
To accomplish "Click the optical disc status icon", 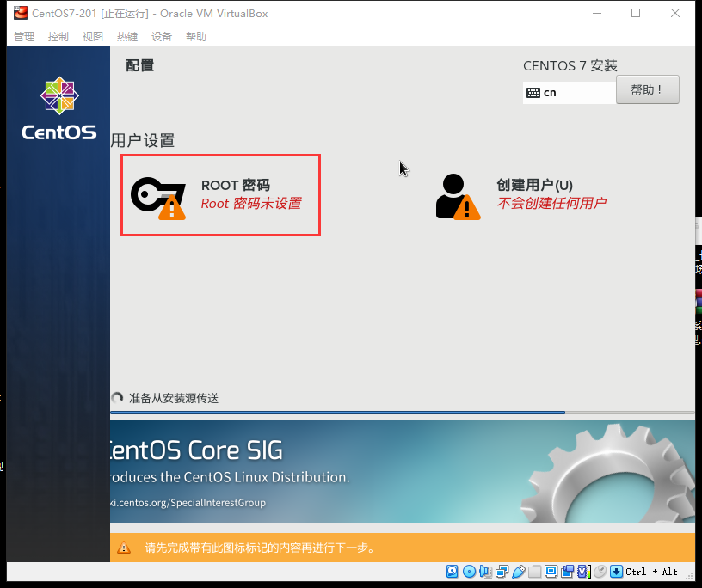I will (x=469, y=572).
